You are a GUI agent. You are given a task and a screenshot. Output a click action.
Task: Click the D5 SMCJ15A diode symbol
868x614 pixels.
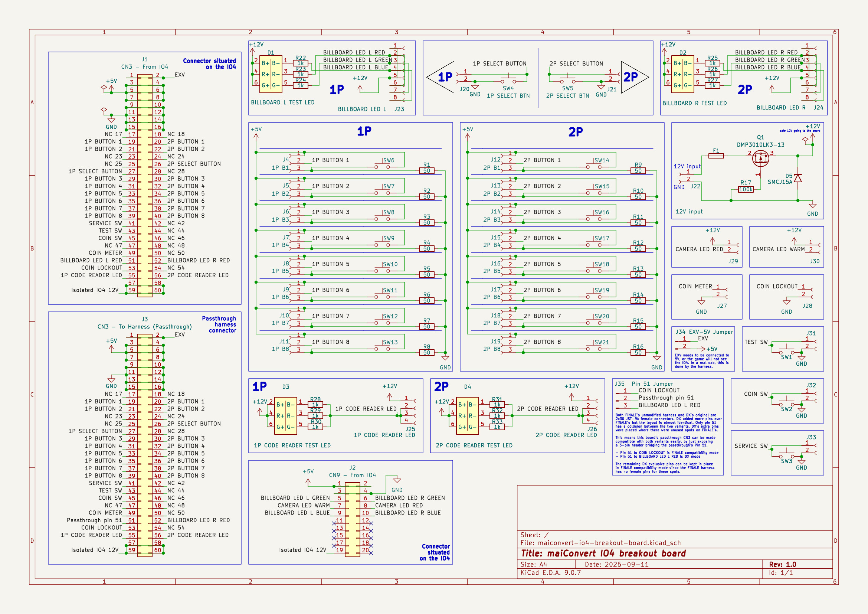point(797,179)
